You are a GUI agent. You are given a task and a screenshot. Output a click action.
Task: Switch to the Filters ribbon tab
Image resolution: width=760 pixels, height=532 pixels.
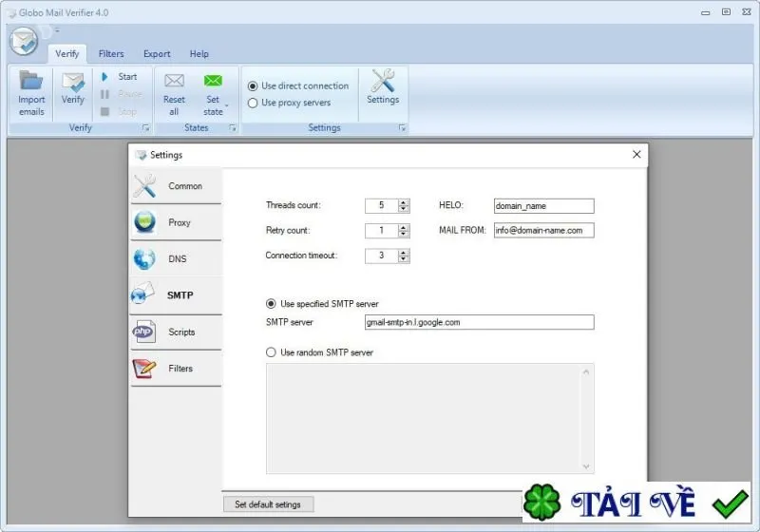pos(111,54)
